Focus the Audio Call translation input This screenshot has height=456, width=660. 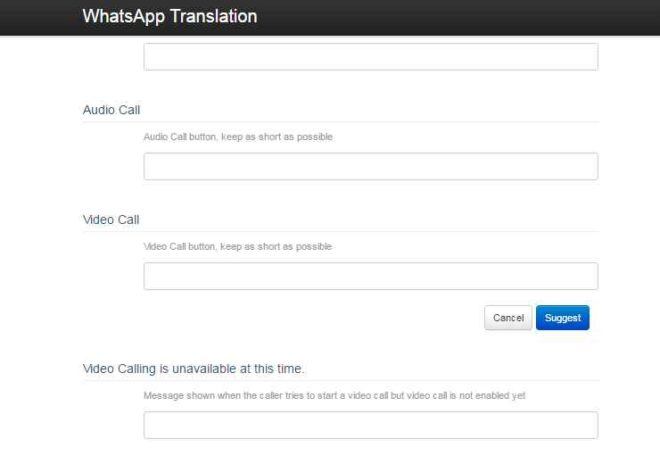click(x=370, y=166)
